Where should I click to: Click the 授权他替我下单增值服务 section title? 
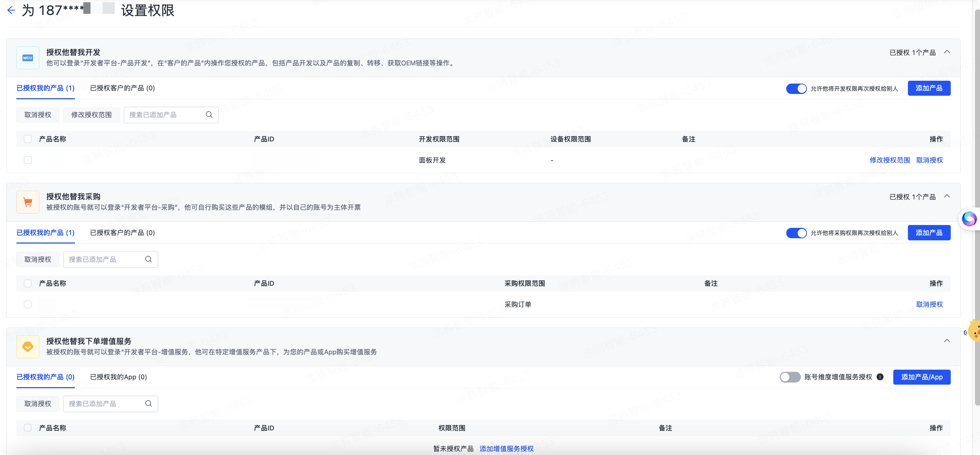(89, 341)
